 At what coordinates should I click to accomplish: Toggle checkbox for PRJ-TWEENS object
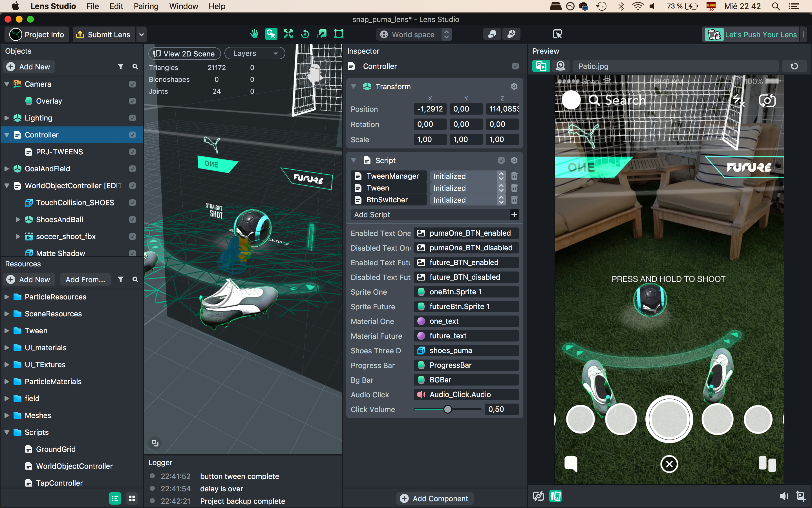(x=133, y=152)
